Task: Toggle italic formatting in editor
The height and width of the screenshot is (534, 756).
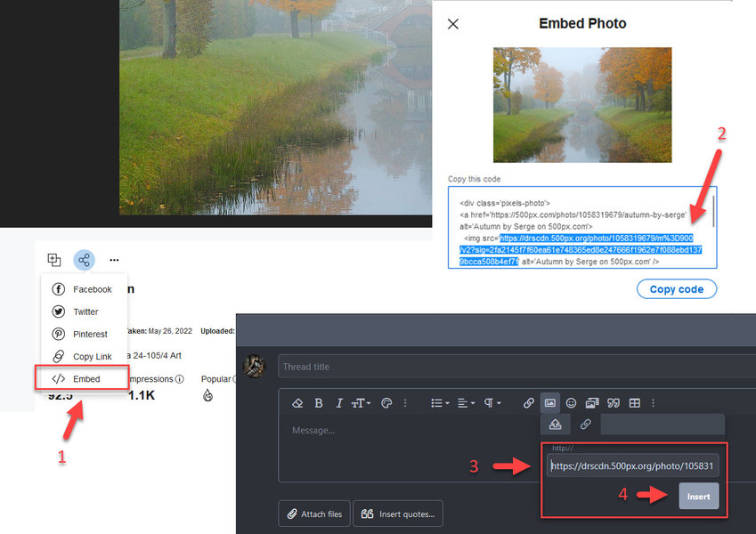Action: (339, 403)
